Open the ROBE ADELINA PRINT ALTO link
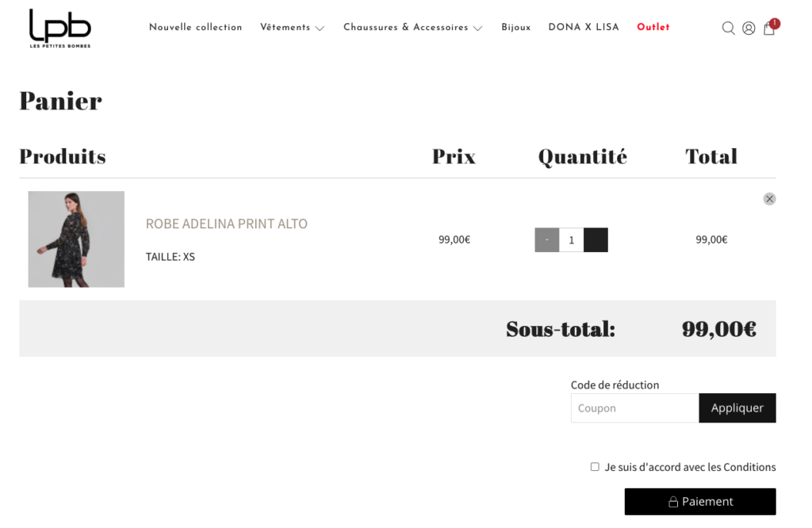The image size is (812, 528). coord(227,224)
